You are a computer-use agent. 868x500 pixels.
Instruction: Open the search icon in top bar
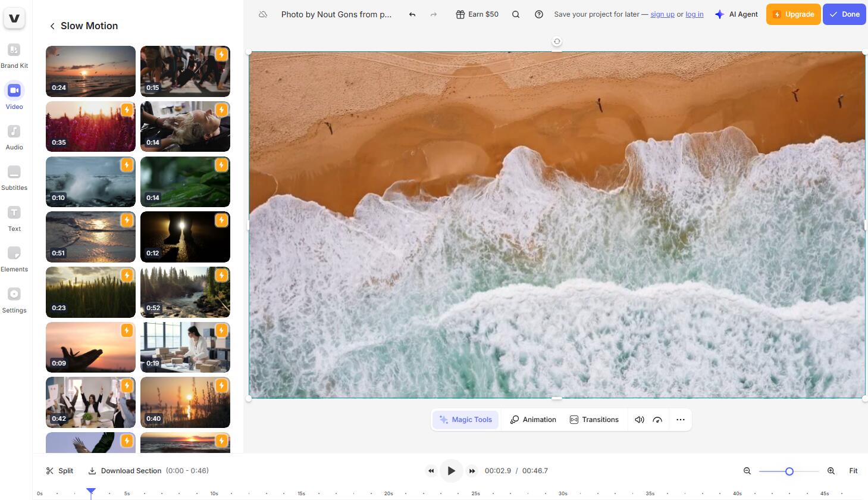[x=516, y=14]
